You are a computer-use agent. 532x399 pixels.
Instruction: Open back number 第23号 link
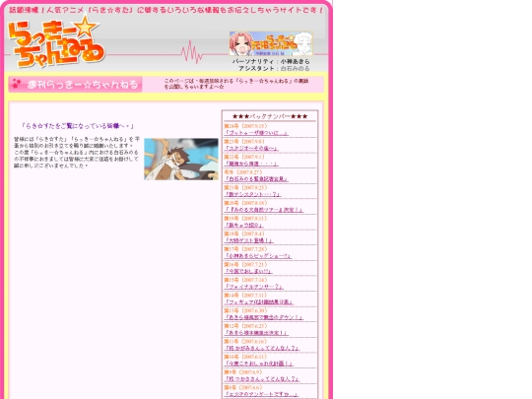click(x=251, y=148)
